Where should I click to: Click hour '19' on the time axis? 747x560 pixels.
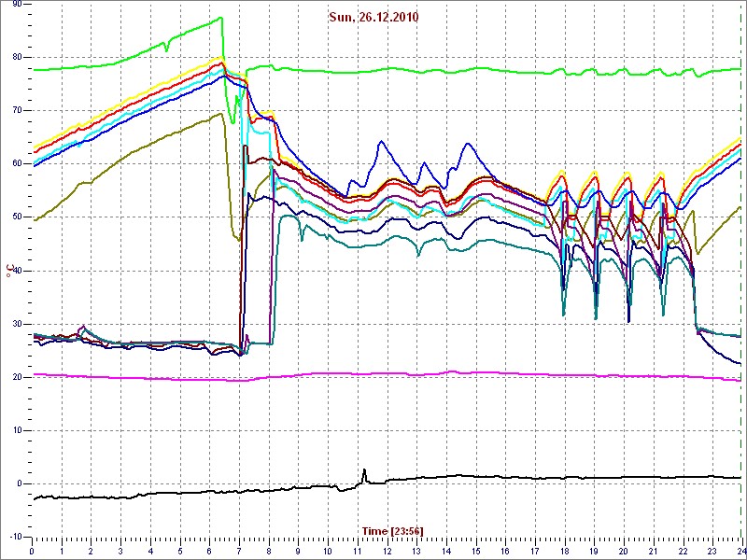tap(594, 552)
